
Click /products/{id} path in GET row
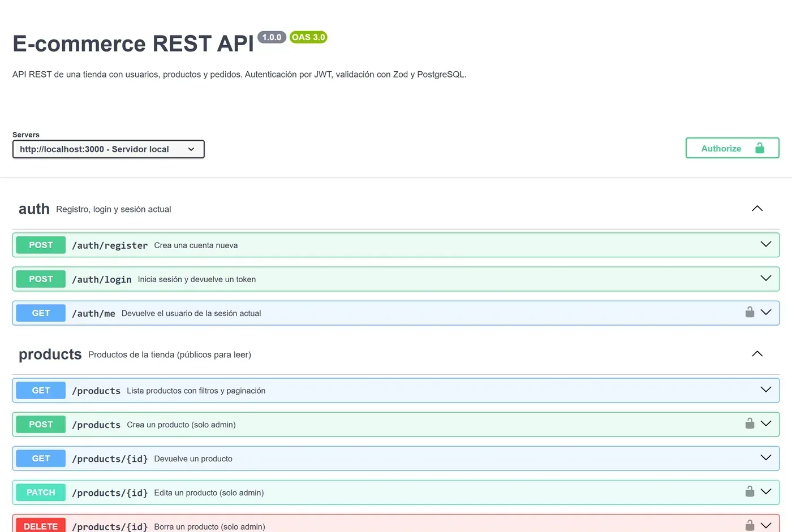[110, 459]
